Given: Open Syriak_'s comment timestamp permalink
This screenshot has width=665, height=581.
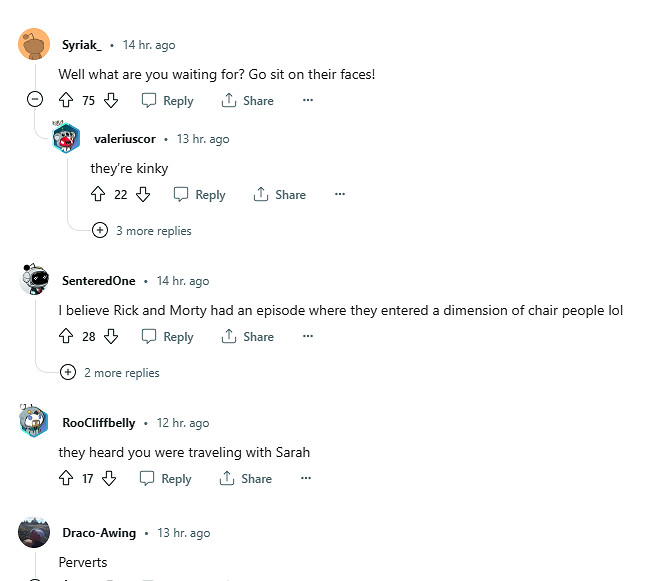Looking at the screenshot, I should pyautogui.click(x=149, y=45).
